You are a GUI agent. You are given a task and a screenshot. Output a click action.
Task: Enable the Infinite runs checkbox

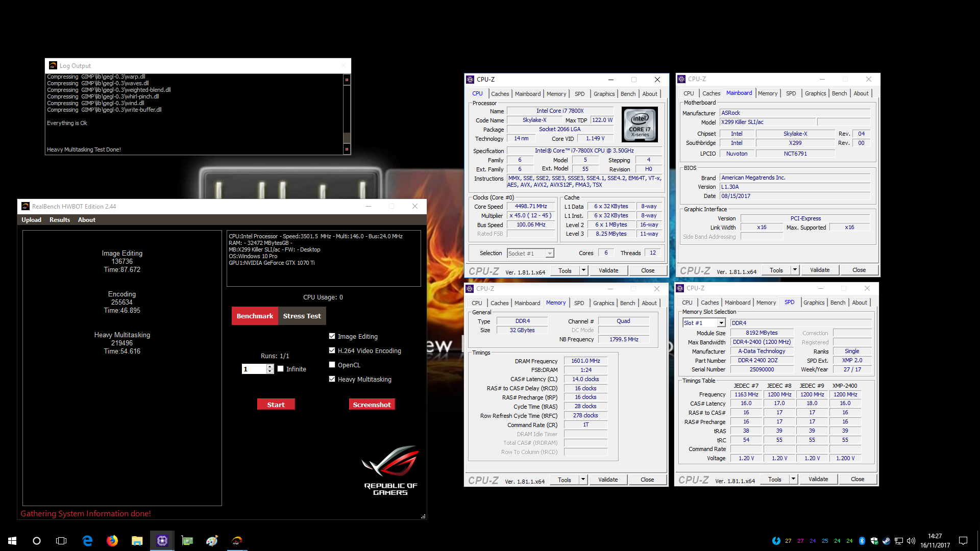coord(280,369)
